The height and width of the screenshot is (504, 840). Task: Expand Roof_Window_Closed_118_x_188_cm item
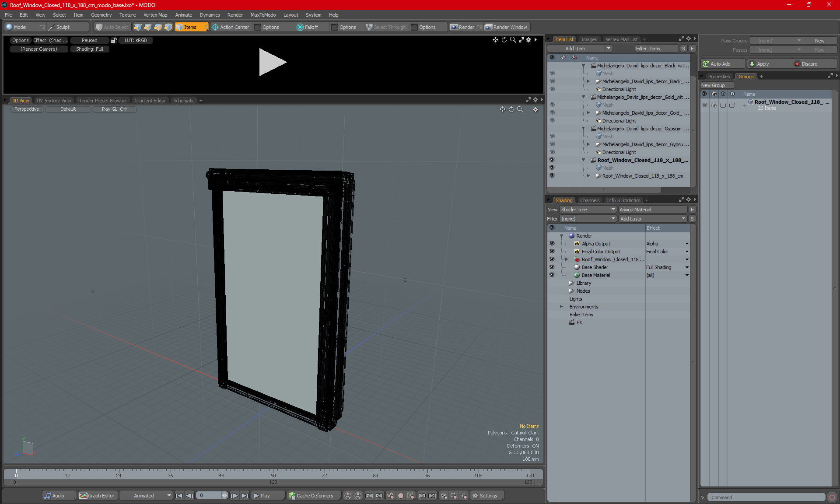point(588,176)
